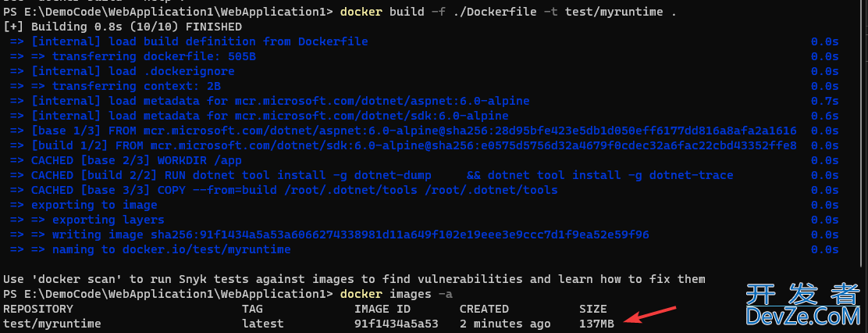Click the '0.6s' duration value

tap(825, 116)
